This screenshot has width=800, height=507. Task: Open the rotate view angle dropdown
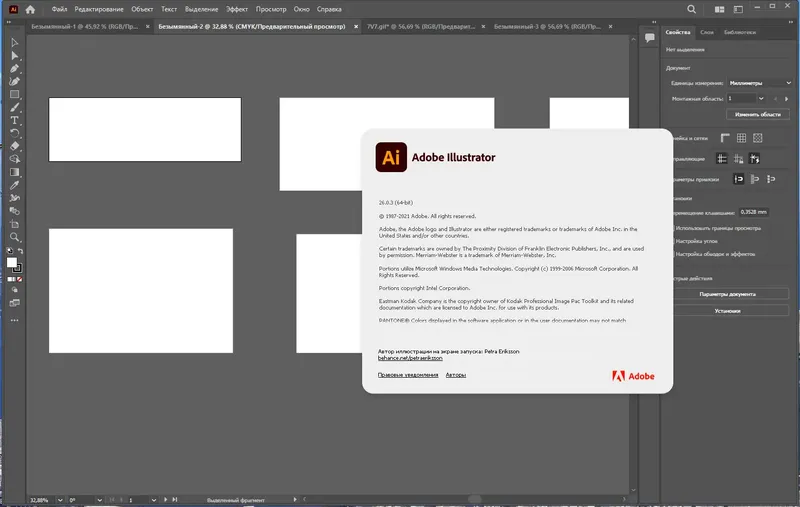pos(99,500)
